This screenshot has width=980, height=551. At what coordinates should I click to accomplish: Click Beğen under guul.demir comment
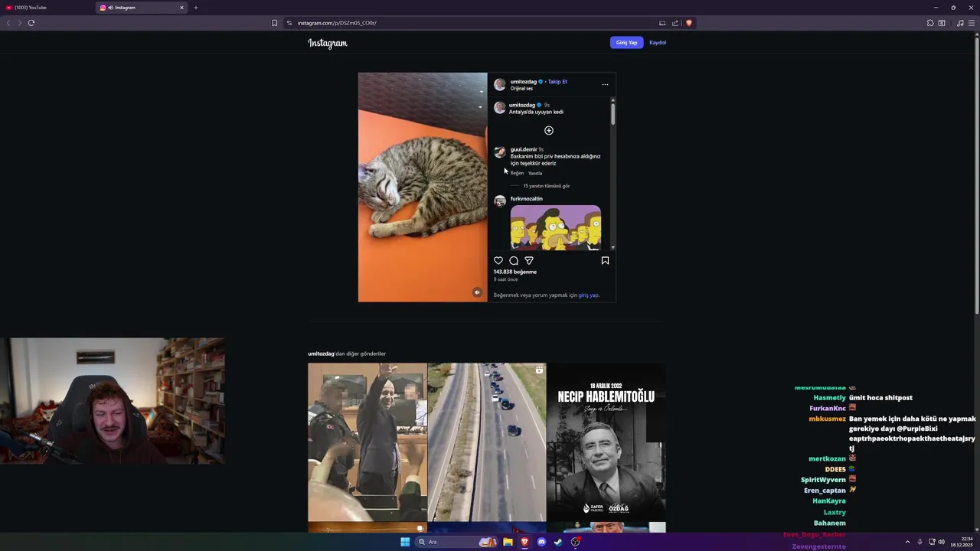pyautogui.click(x=518, y=174)
